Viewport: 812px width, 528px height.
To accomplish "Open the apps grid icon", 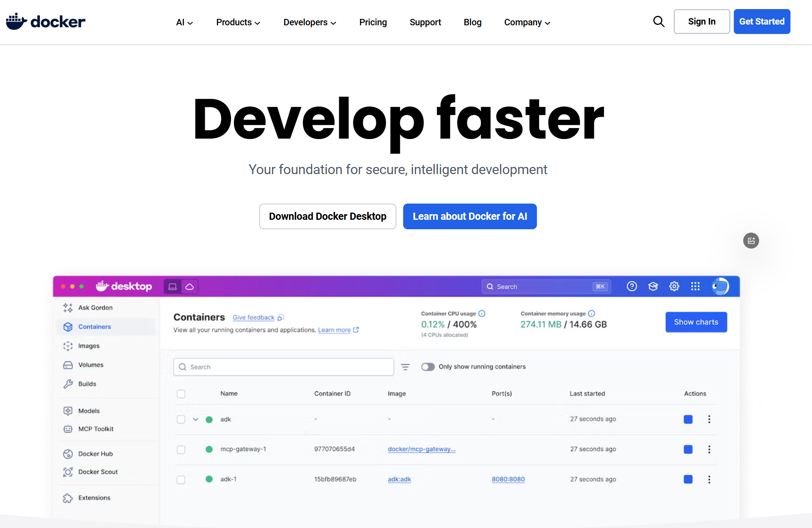I will [x=695, y=286].
